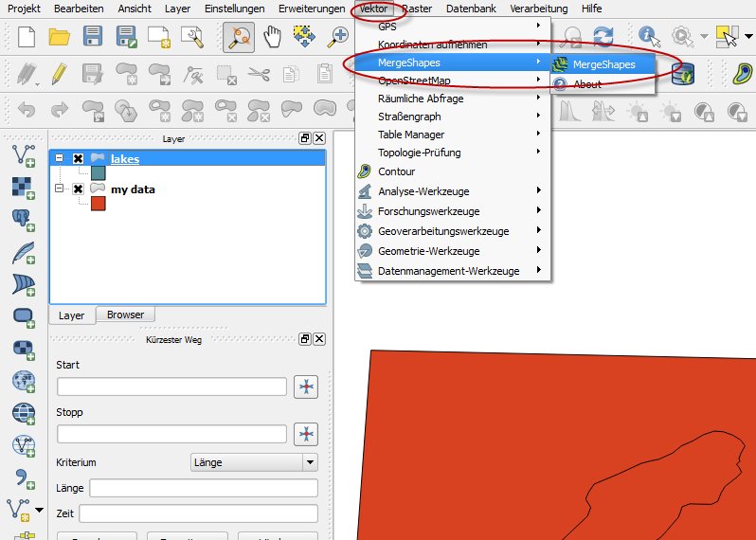Click into the Stopp input field
Viewport: 756px width, 540px height.
pos(171,434)
